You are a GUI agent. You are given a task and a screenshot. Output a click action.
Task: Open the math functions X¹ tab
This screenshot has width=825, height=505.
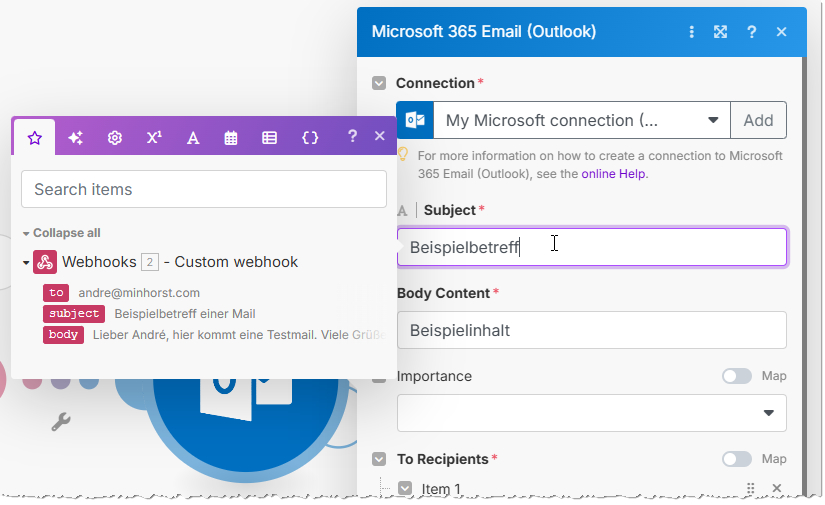[154, 138]
